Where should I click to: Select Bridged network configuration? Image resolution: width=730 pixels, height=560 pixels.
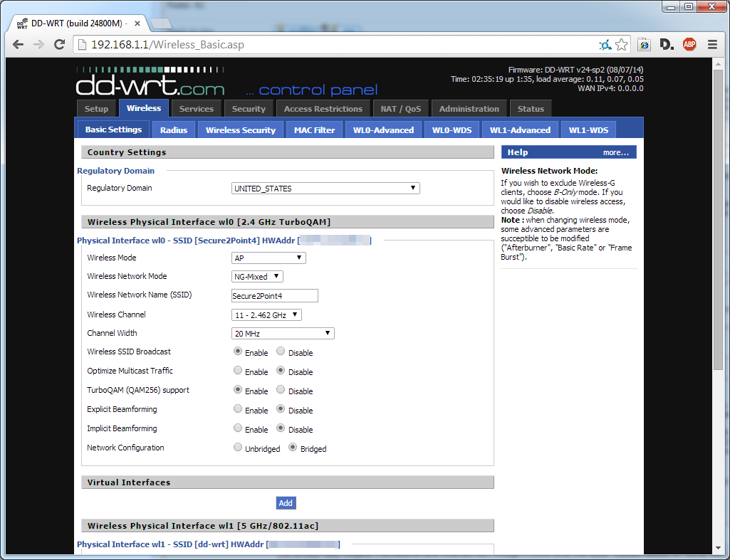[x=293, y=448]
